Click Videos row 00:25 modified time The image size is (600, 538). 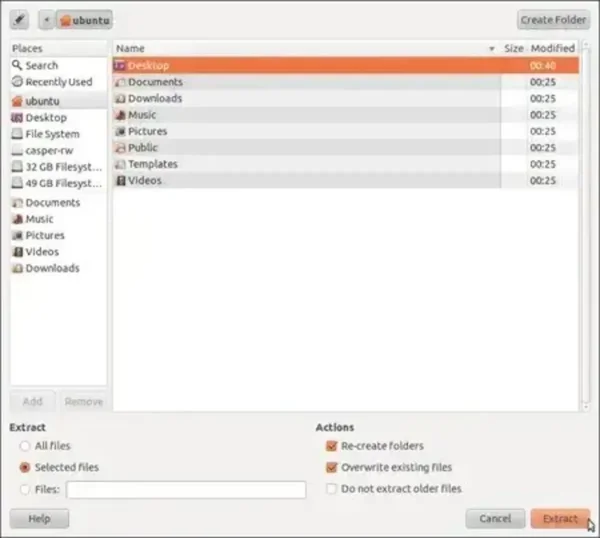point(543,181)
